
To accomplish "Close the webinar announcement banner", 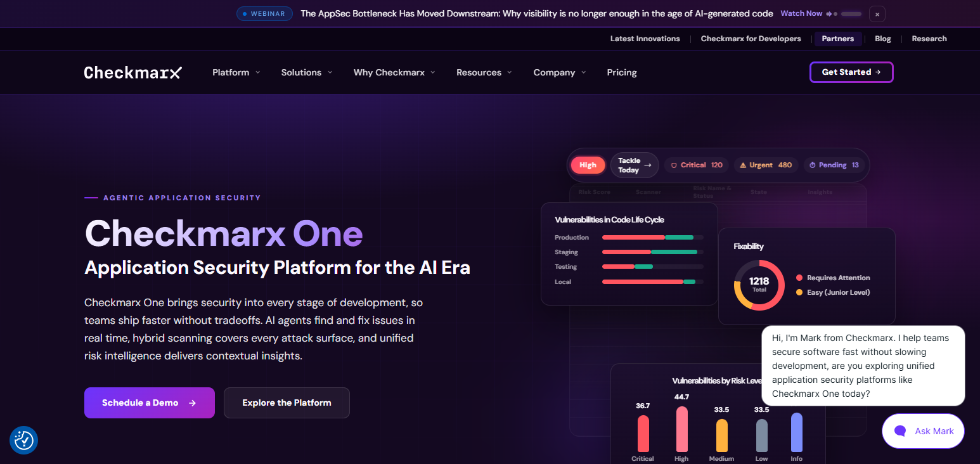I will 877,14.
